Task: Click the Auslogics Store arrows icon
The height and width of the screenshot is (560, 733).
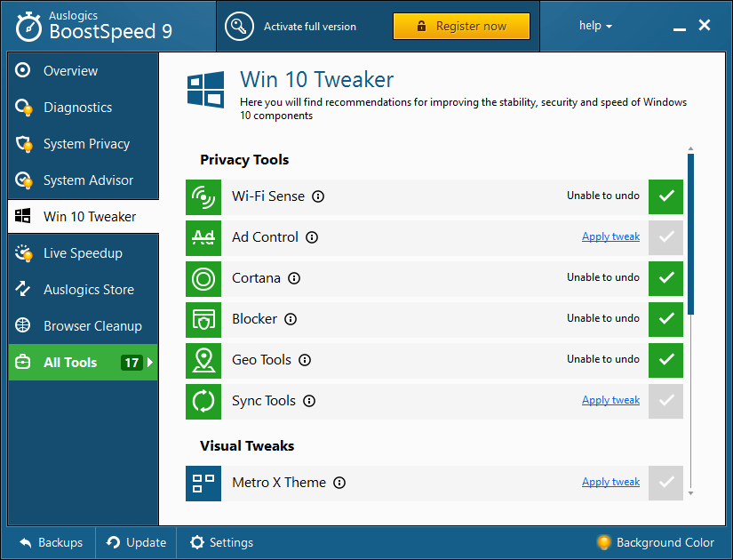Action: tap(22, 289)
